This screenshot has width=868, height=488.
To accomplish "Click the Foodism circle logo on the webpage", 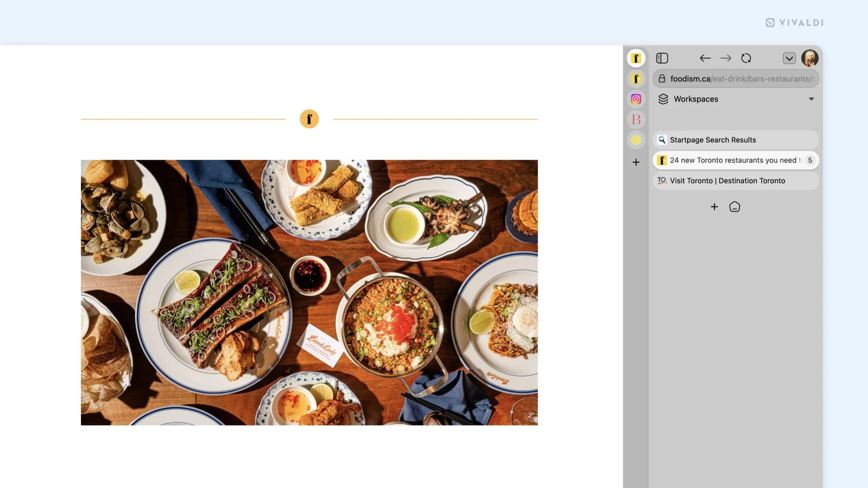I will pyautogui.click(x=309, y=118).
